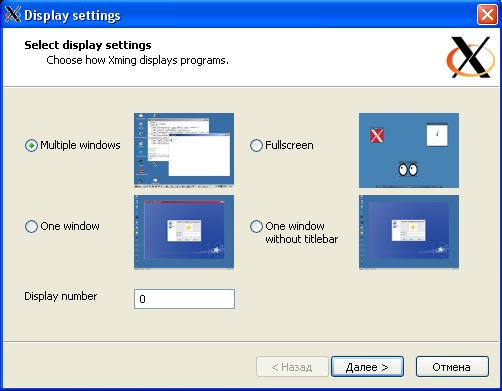Click the Xming logo in the header

click(x=471, y=57)
